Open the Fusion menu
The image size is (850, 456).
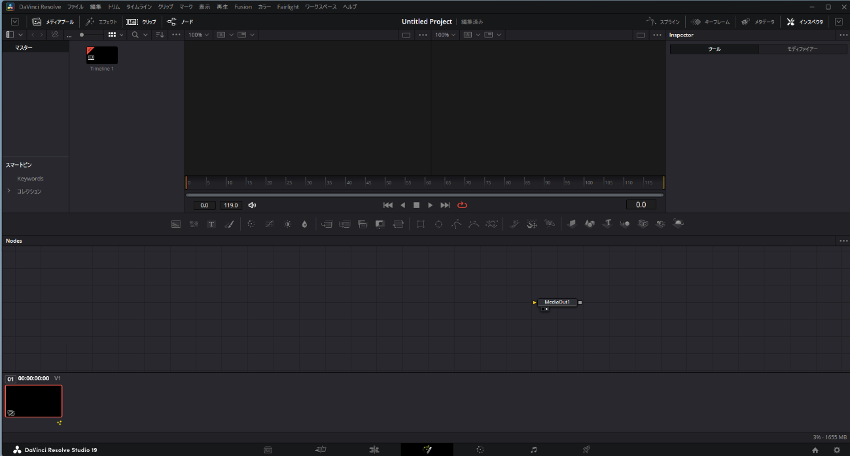tap(243, 6)
